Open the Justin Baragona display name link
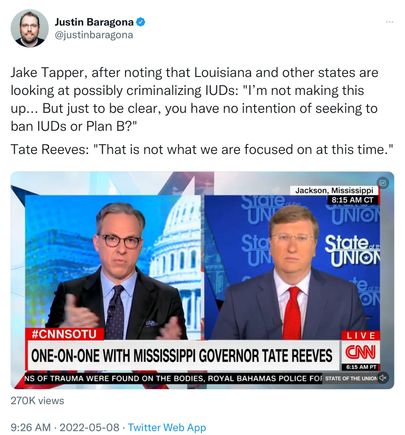The image size is (405, 435). (x=94, y=22)
